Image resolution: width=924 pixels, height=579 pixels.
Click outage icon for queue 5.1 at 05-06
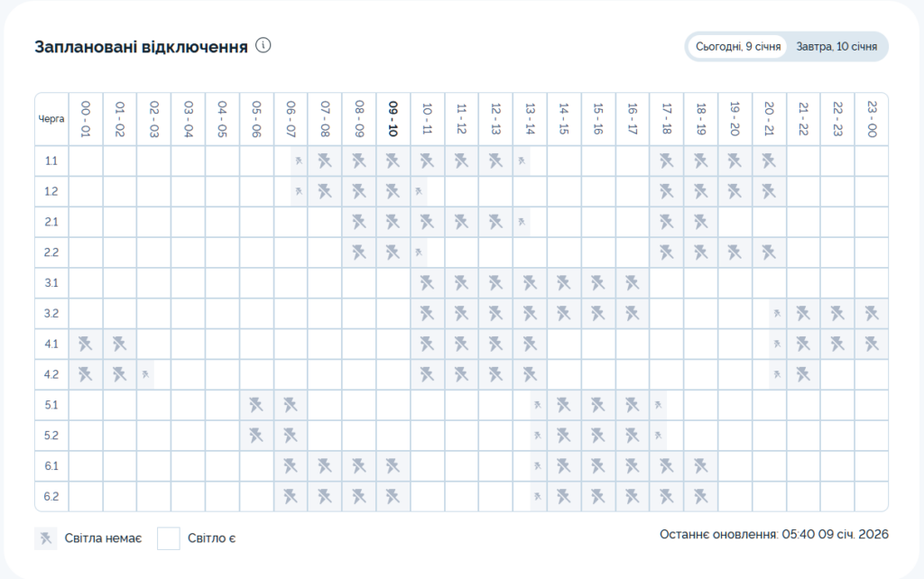pos(256,405)
